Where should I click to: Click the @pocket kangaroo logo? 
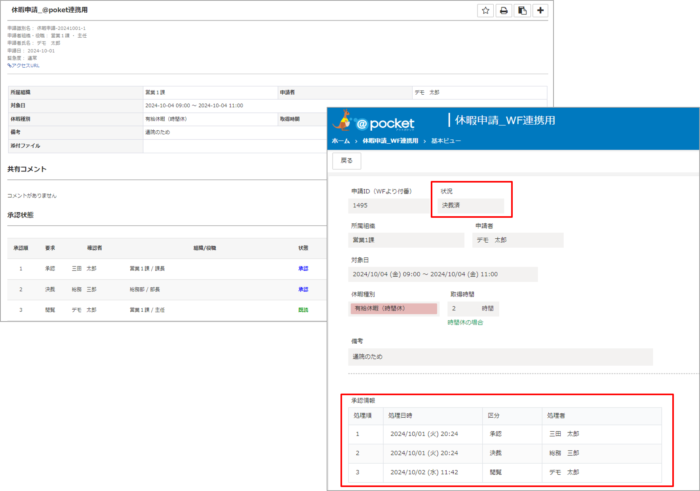point(374,121)
